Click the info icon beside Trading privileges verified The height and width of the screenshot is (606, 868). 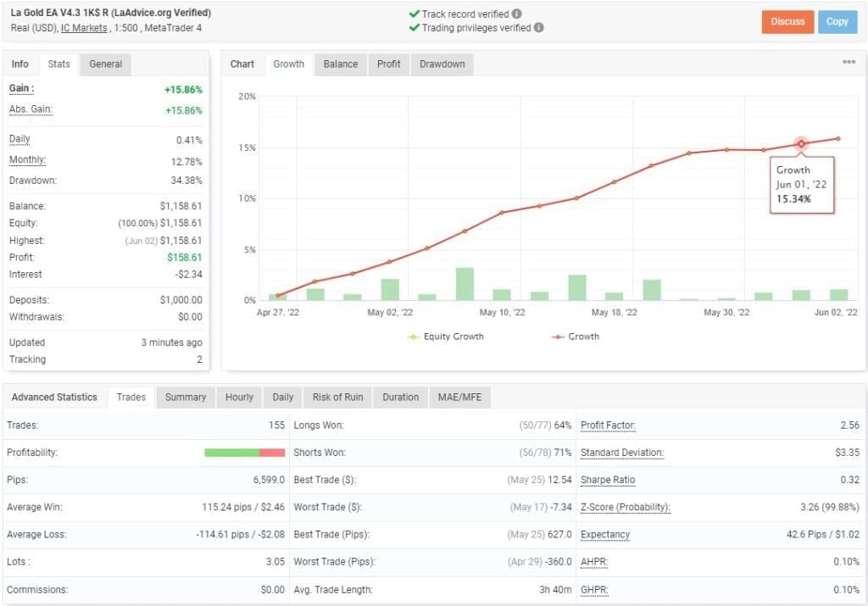coord(538,27)
